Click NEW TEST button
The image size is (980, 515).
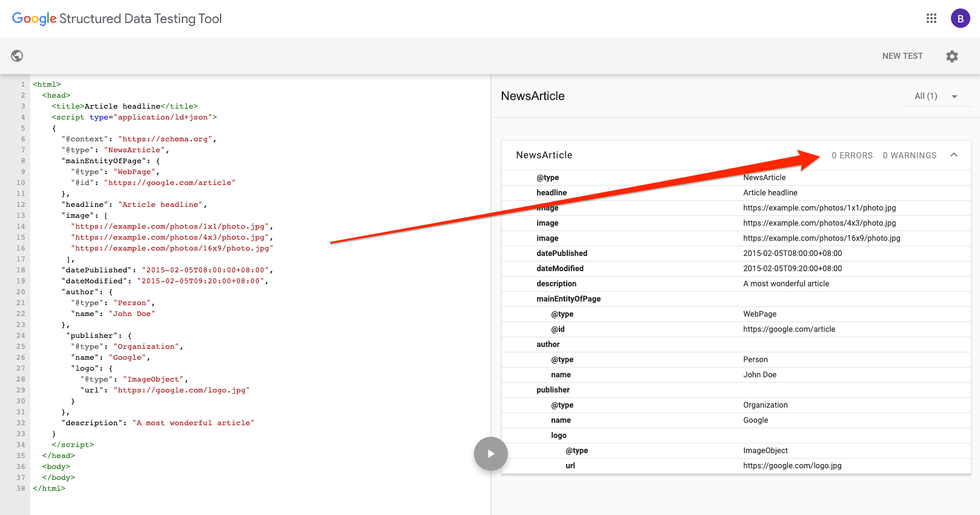point(902,56)
